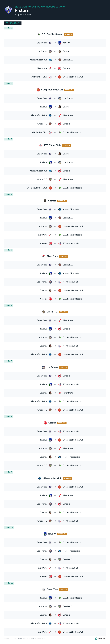Click Liverpool Fútbol Club crest resting in Fecha 2
Viewport: 110px width, 644px height.
[x=38, y=90]
